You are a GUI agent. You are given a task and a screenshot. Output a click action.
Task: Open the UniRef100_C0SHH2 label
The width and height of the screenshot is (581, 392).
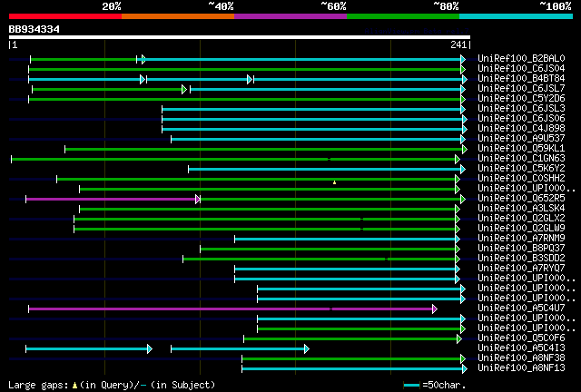pyautogui.click(x=521, y=179)
